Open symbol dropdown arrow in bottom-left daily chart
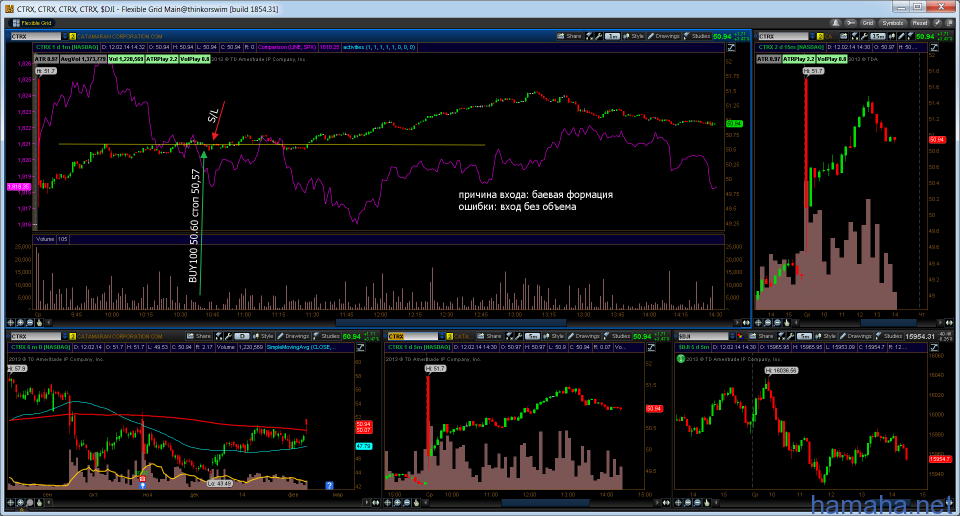Image resolution: width=960 pixels, height=516 pixels. pyautogui.click(x=65, y=336)
